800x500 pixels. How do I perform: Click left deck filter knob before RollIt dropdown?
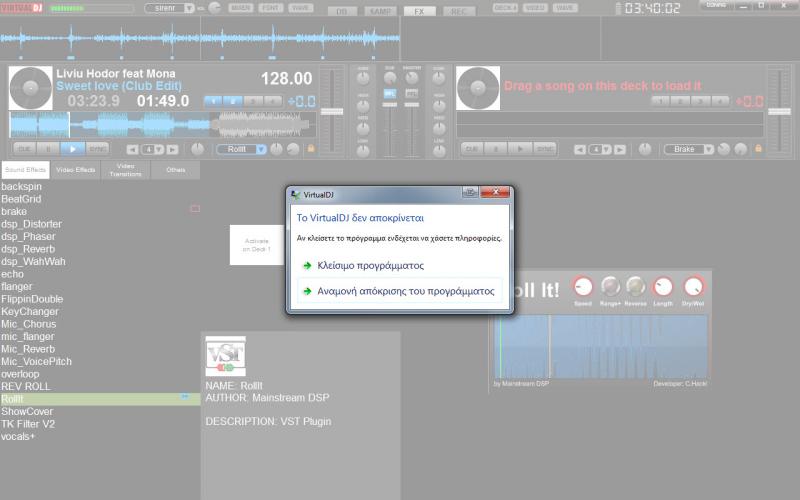click(197, 149)
